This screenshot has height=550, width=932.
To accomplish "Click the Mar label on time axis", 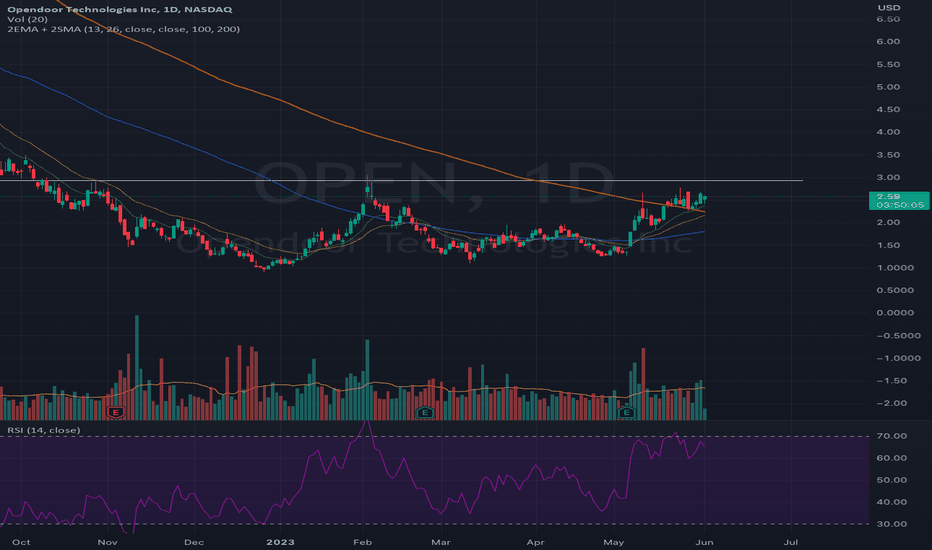I will [x=440, y=542].
